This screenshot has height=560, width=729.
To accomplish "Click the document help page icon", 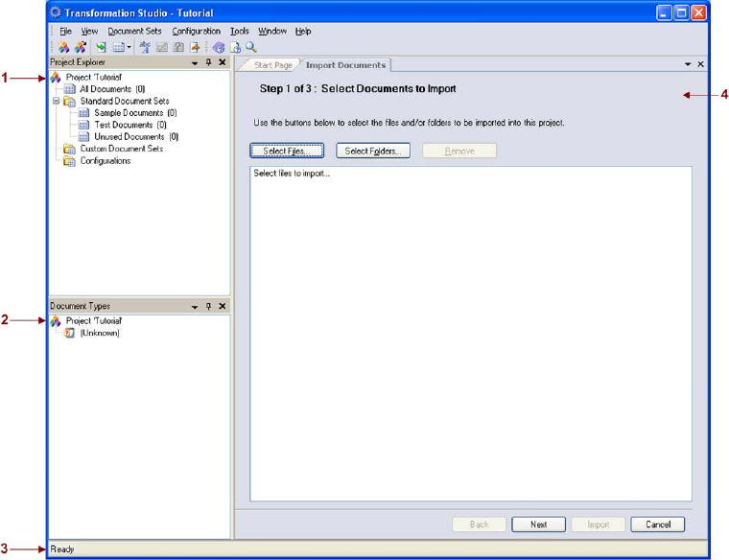I will click(236, 47).
